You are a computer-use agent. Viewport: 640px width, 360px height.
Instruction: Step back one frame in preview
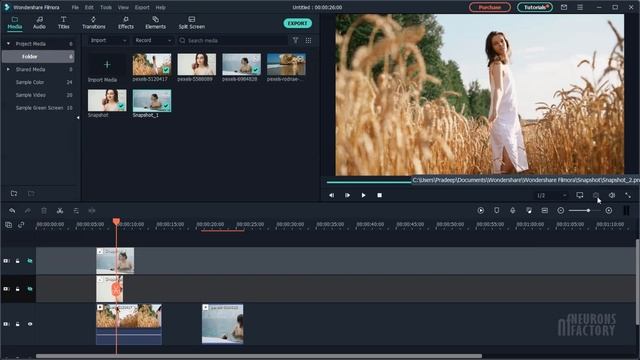pos(331,196)
